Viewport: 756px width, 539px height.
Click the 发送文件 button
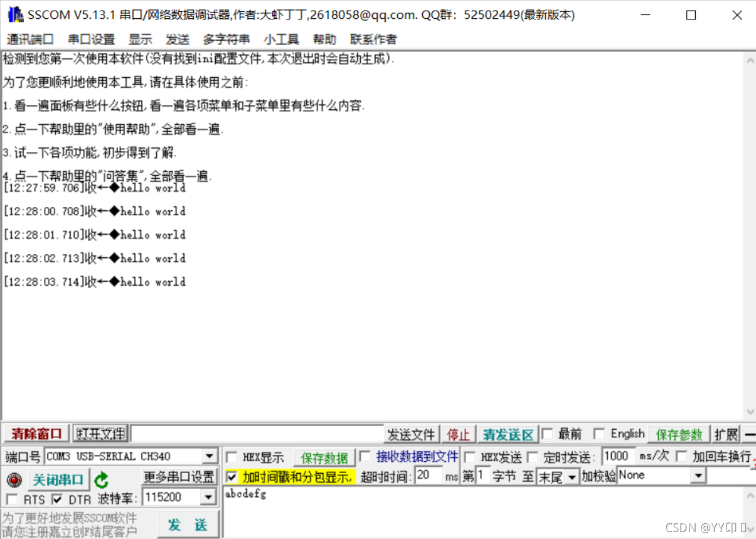(x=411, y=434)
